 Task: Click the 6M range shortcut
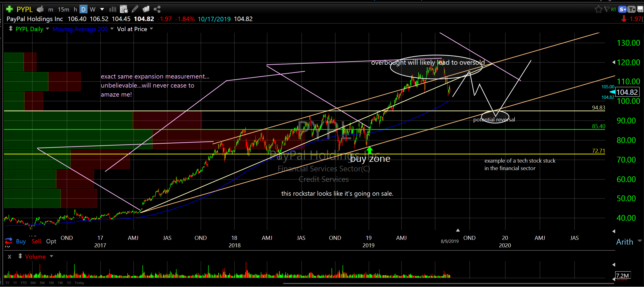click(33, 283)
